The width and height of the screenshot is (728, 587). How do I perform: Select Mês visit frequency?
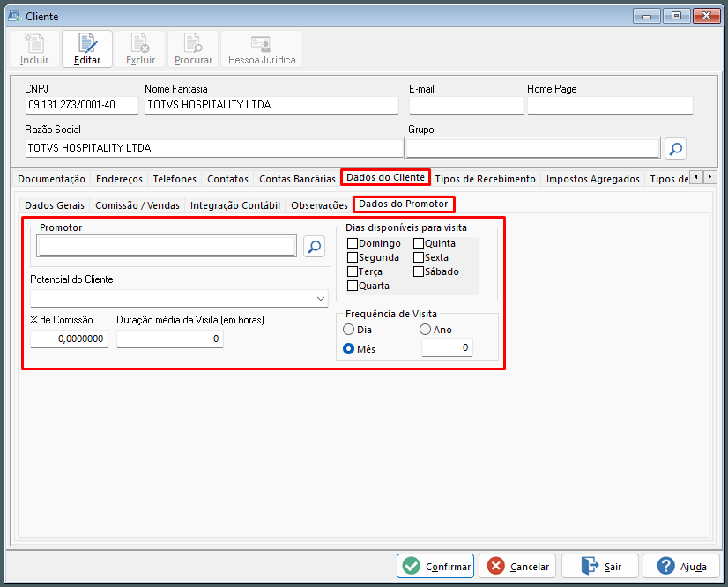349,349
